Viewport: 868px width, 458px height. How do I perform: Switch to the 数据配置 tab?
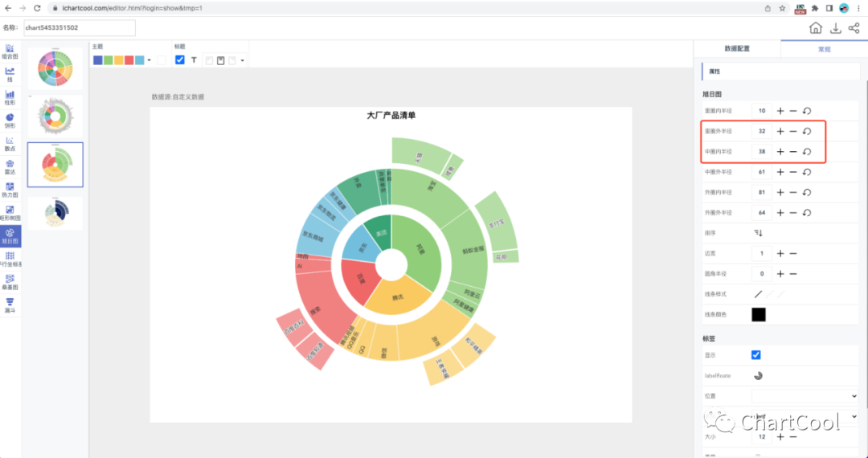tap(736, 49)
